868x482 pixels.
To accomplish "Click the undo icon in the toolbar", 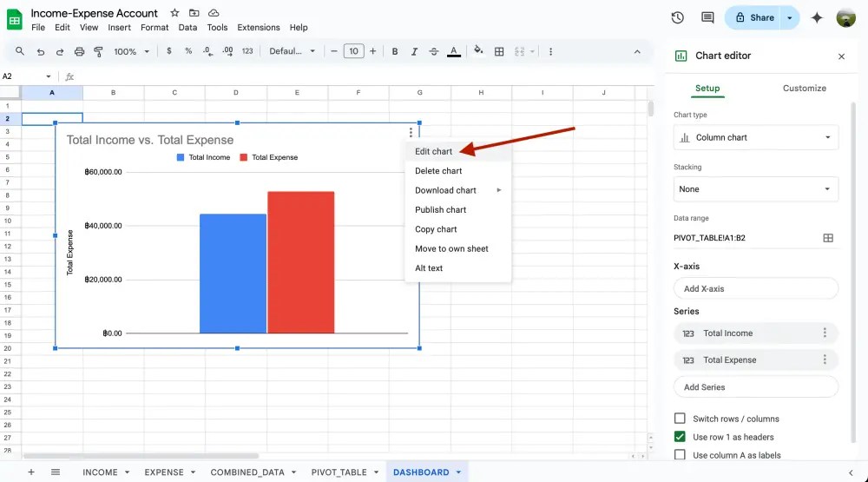I will [x=41, y=52].
